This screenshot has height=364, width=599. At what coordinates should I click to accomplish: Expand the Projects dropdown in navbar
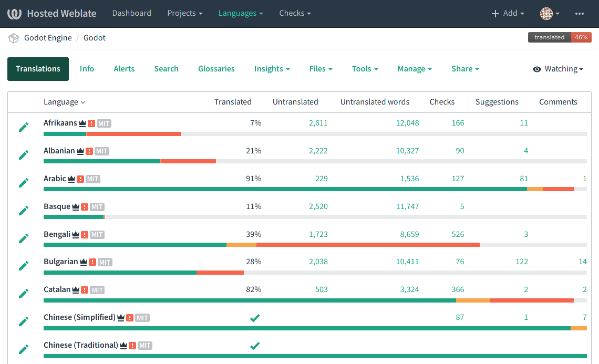[x=185, y=14]
